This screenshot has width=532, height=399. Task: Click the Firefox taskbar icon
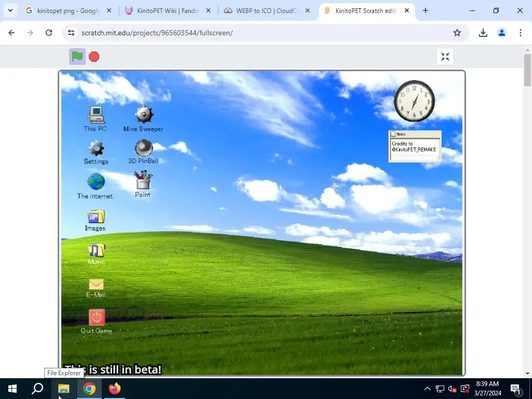coord(115,389)
